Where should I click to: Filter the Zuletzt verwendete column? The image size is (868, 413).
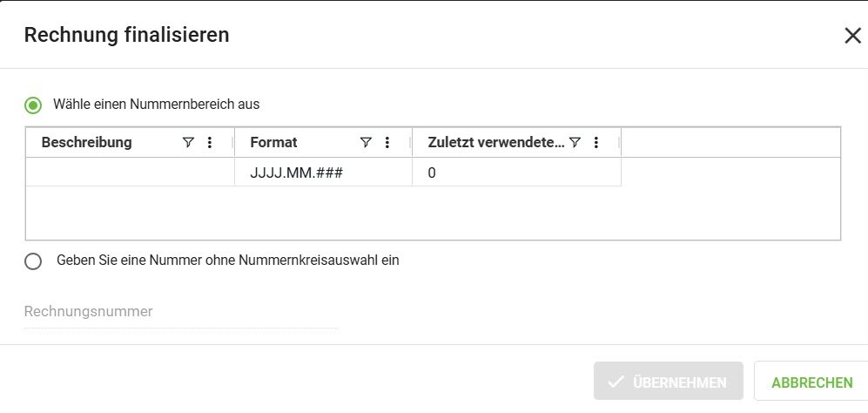coord(575,143)
